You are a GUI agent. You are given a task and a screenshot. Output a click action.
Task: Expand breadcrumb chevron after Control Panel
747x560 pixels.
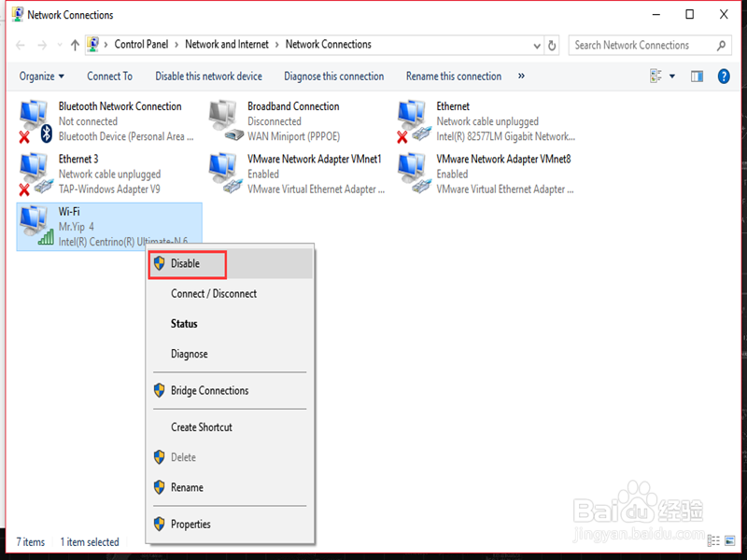point(176,45)
